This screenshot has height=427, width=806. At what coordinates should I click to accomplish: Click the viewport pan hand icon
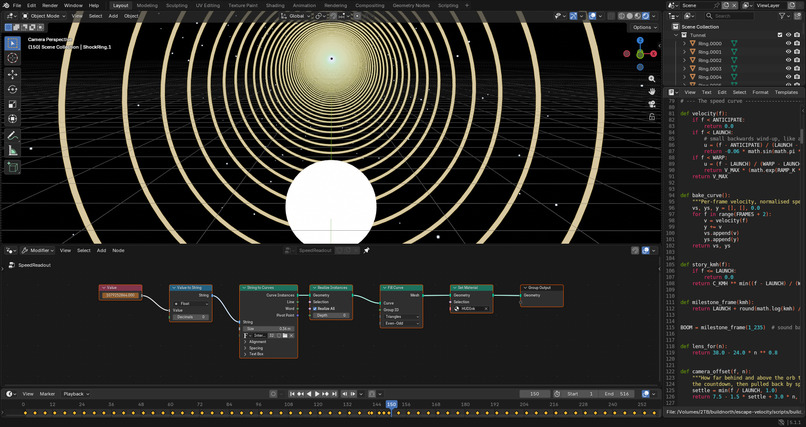tap(652, 91)
